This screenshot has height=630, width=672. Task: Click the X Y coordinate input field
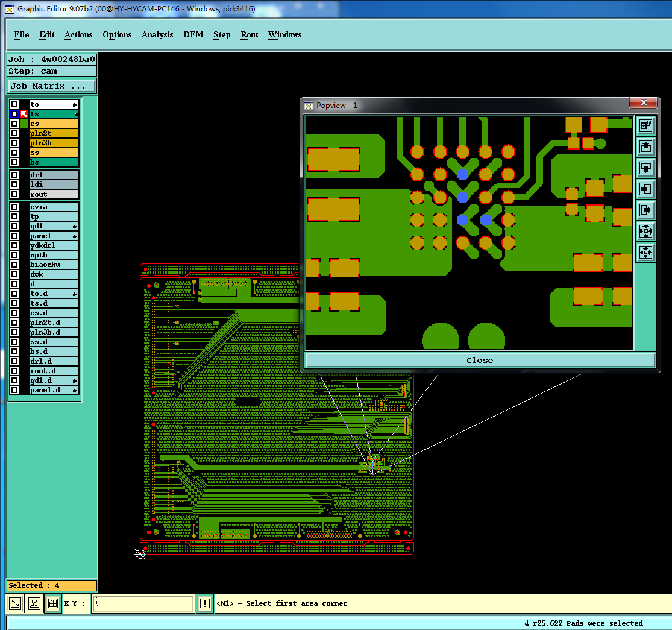click(143, 604)
